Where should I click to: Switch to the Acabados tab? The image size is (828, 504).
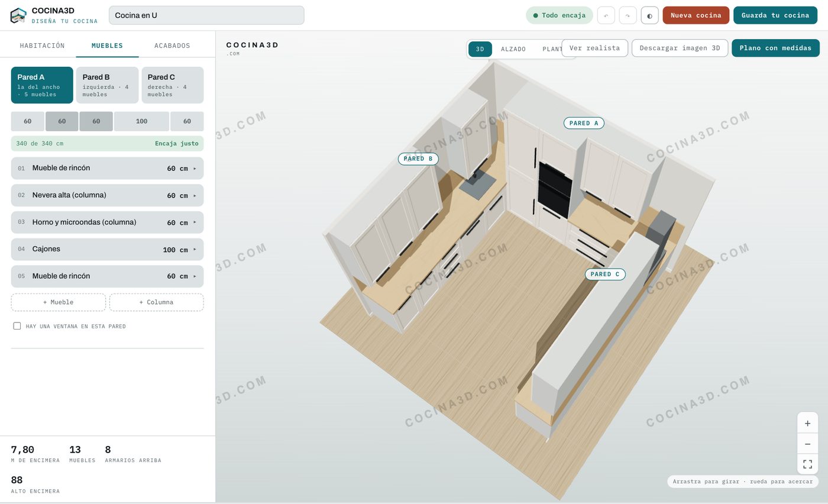[172, 46]
